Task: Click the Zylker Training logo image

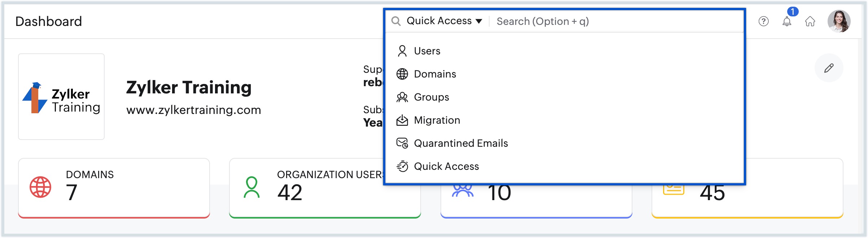Action: click(61, 97)
